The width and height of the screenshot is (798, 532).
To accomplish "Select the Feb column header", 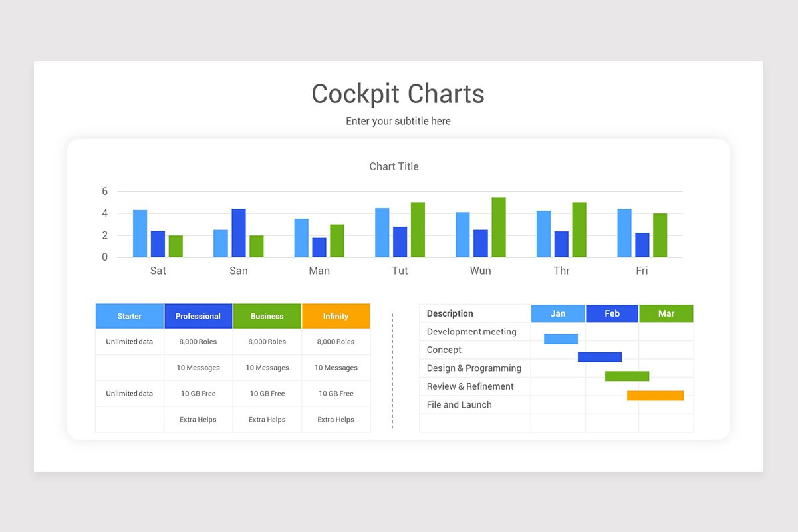I will coord(612,313).
